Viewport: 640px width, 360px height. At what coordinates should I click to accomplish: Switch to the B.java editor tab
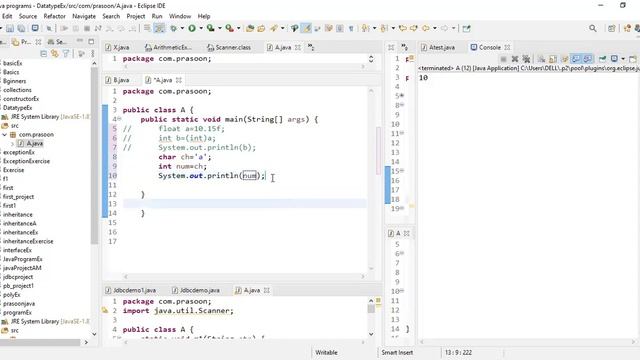[x=118, y=80]
